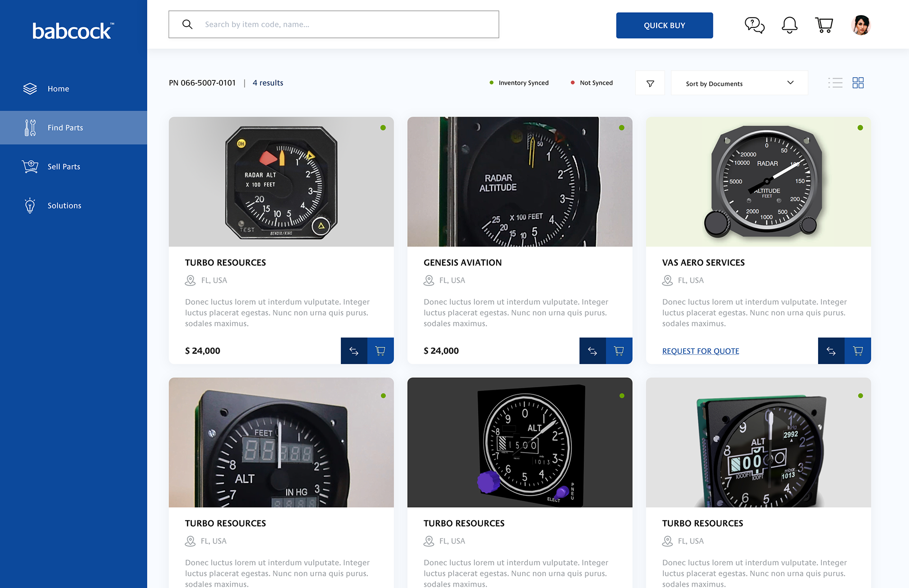Open Sell Parts in sidebar
Screen dimensions: 909x588
click(64, 167)
